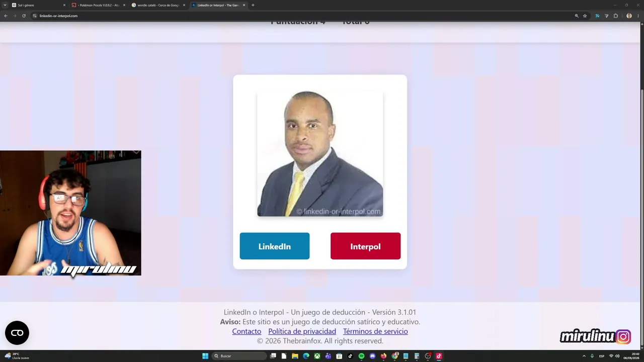Open the ESP language indicator

click(602, 356)
